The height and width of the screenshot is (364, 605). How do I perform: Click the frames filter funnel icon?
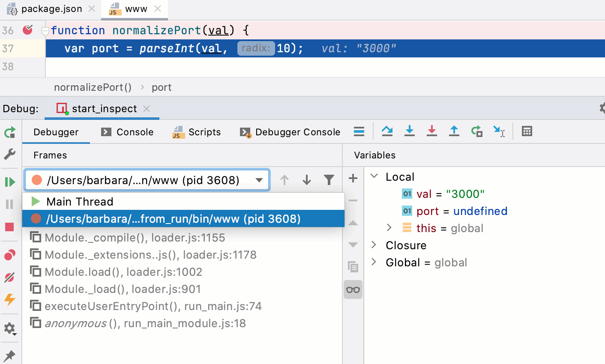click(329, 180)
